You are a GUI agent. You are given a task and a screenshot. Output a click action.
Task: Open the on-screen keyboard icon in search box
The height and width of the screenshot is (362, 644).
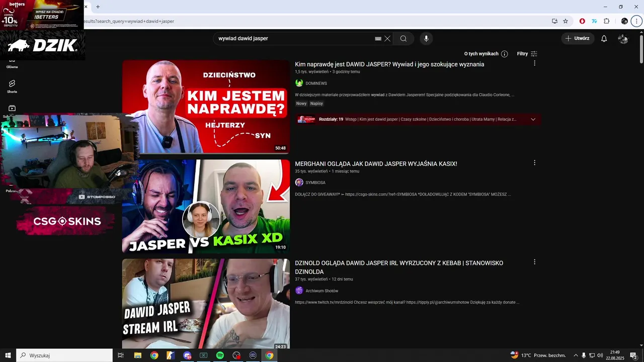coord(378,39)
